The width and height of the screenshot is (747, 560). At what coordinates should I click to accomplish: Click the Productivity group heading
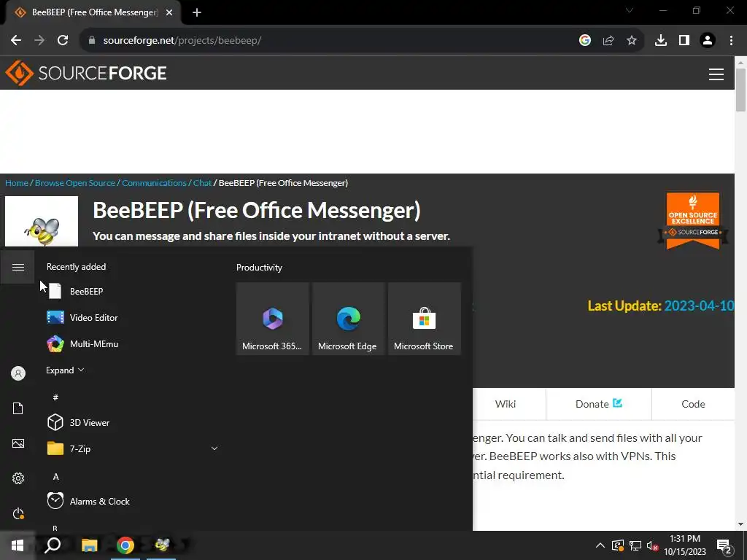tap(259, 267)
